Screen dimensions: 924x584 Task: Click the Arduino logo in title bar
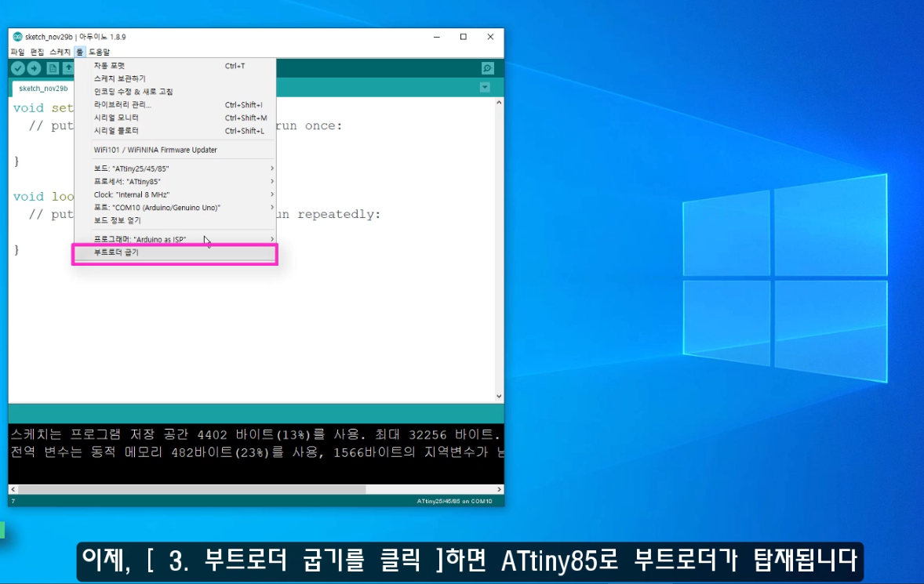18,37
